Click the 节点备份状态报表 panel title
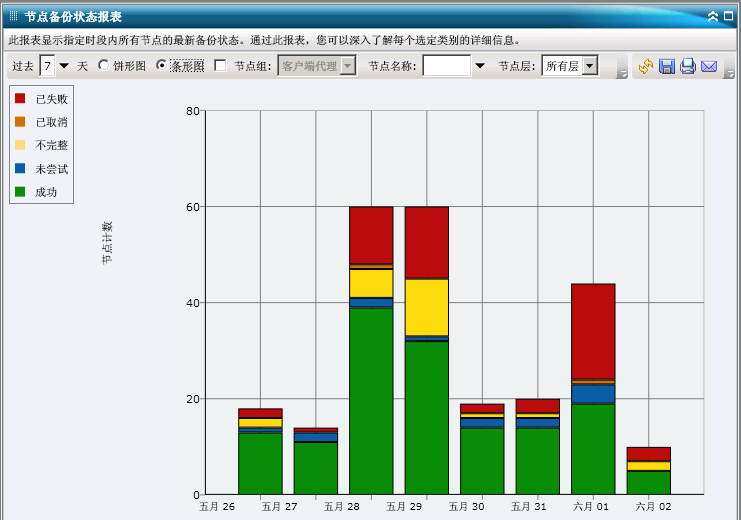 pos(73,17)
